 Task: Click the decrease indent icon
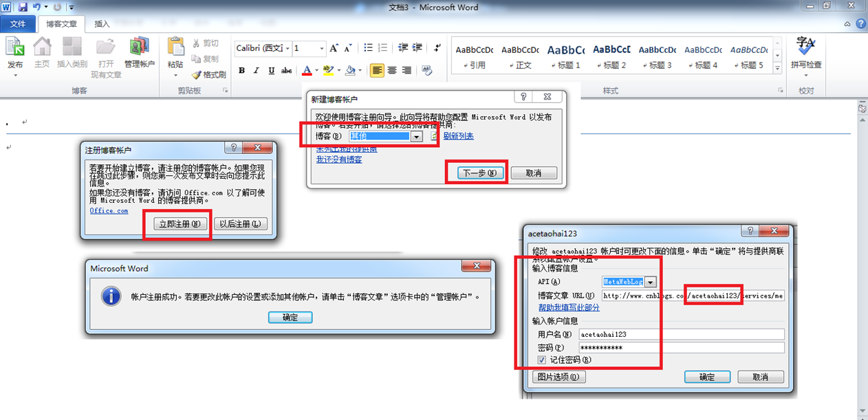click(x=403, y=48)
